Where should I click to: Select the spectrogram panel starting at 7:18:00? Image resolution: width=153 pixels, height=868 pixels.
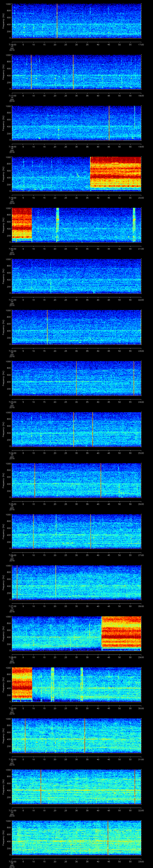point(76,123)
